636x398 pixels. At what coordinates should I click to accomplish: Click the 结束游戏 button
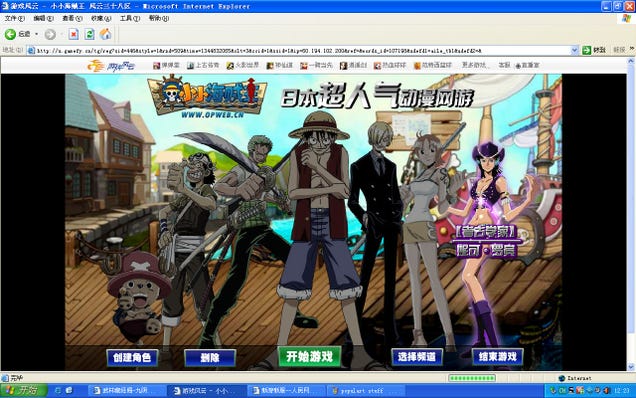497,357
